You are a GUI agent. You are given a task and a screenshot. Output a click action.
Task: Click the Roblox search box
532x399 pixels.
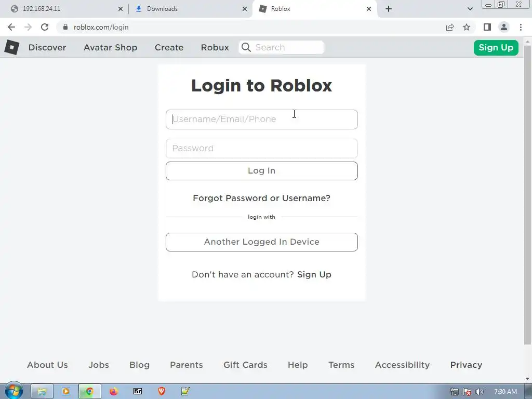[x=282, y=47]
